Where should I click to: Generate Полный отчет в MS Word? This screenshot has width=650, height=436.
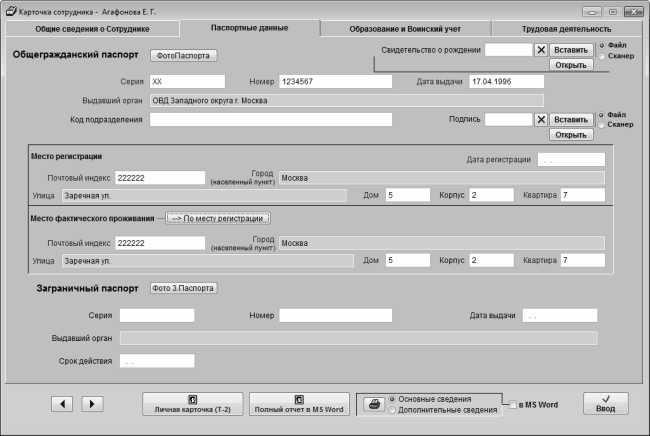pyautogui.click(x=299, y=404)
